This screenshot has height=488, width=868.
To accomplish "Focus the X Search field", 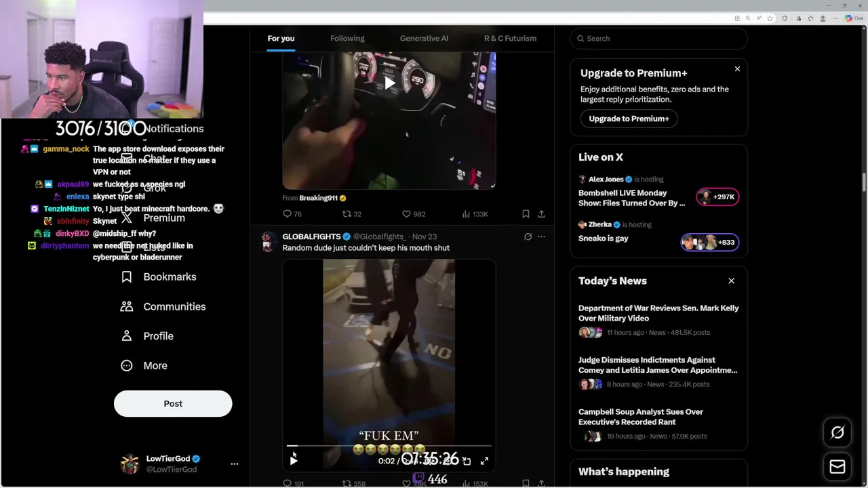I will pos(658,39).
